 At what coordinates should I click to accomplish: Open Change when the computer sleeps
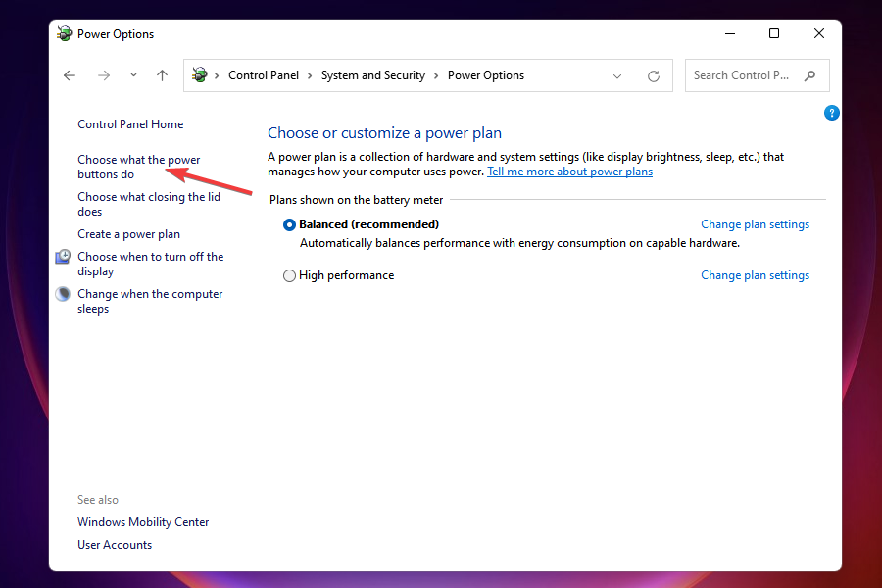[150, 301]
